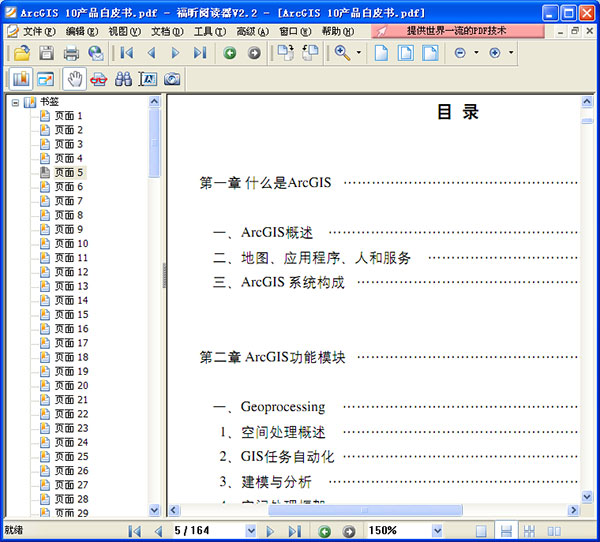
Task: Toggle the bookmarks navigation panel icon
Action: coord(21,79)
